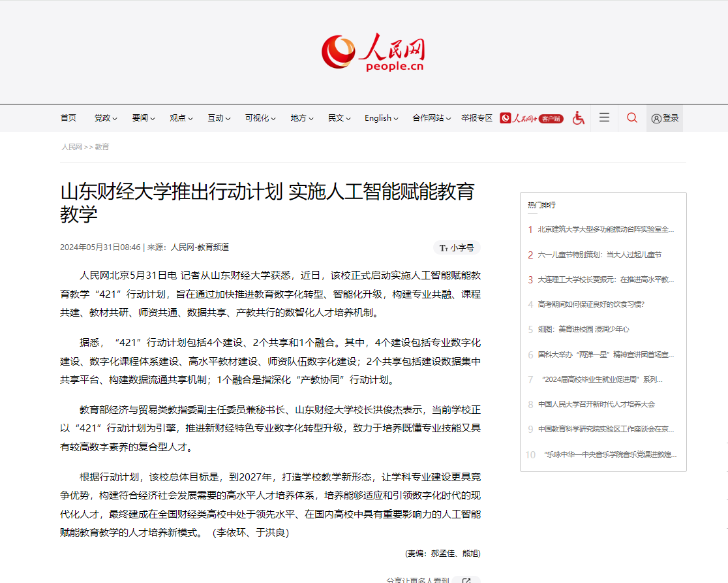The height and width of the screenshot is (583, 728).
Task: Toggle the 小字号 font size button
Action: coord(457,247)
